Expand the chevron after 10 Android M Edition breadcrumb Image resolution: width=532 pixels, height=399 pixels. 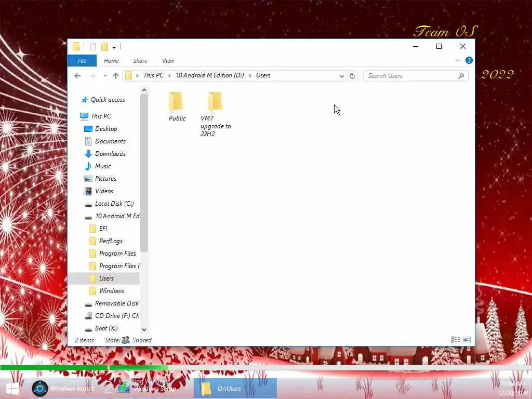coord(250,76)
